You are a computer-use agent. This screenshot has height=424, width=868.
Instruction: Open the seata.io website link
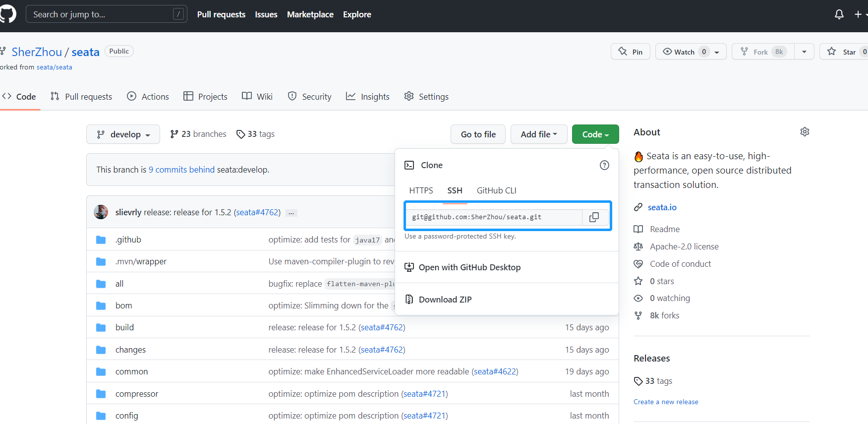(x=662, y=207)
